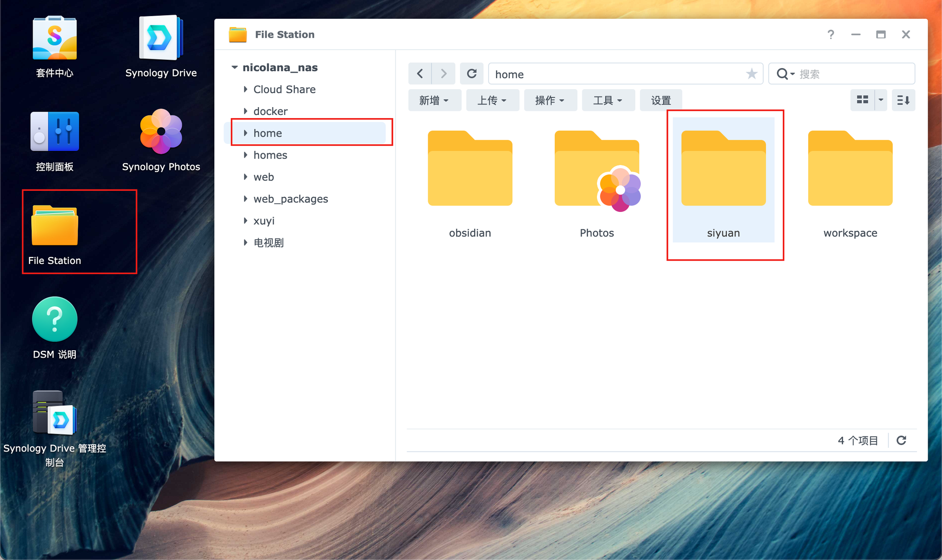Viewport: 942px width, 560px height.
Task: Open DSM 说明 help icon
Action: [x=55, y=319]
